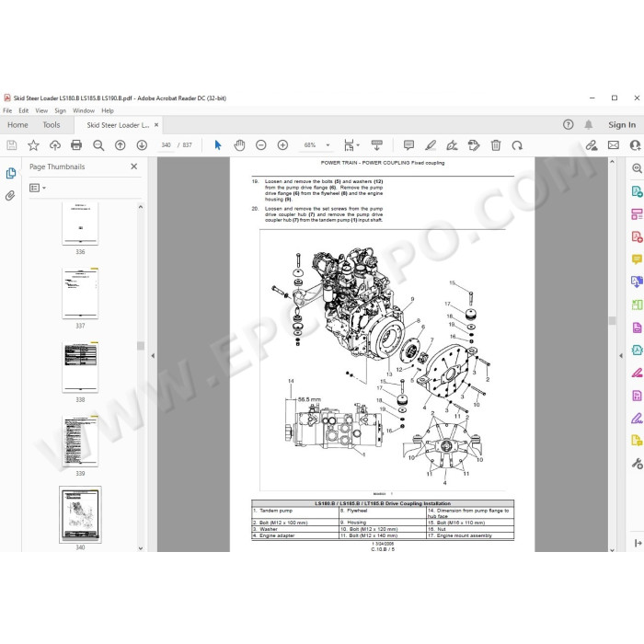Open the Page Thumbnails panel icon in left rail

point(11,173)
